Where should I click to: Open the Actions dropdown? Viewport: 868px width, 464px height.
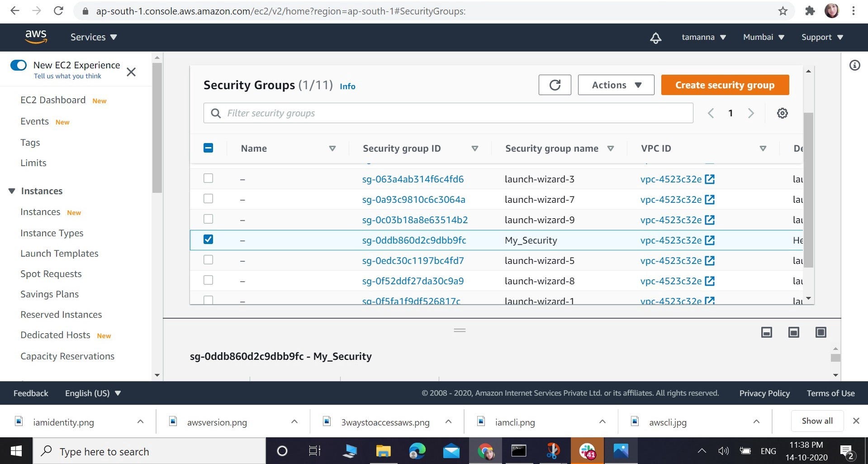pyautogui.click(x=616, y=85)
